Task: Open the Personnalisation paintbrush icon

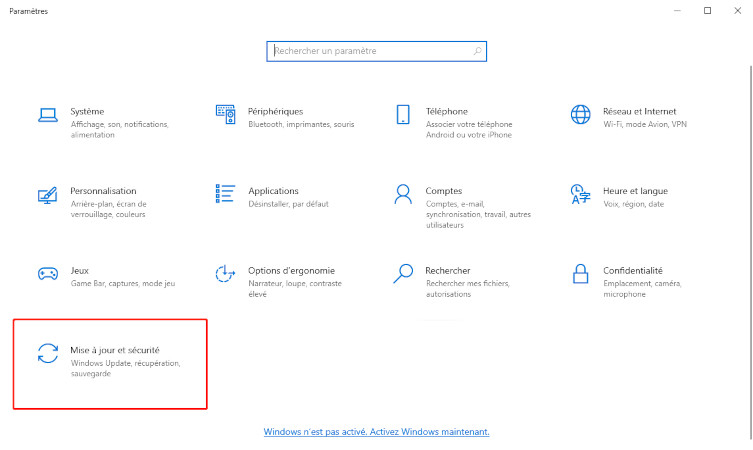Action: [x=48, y=195]
